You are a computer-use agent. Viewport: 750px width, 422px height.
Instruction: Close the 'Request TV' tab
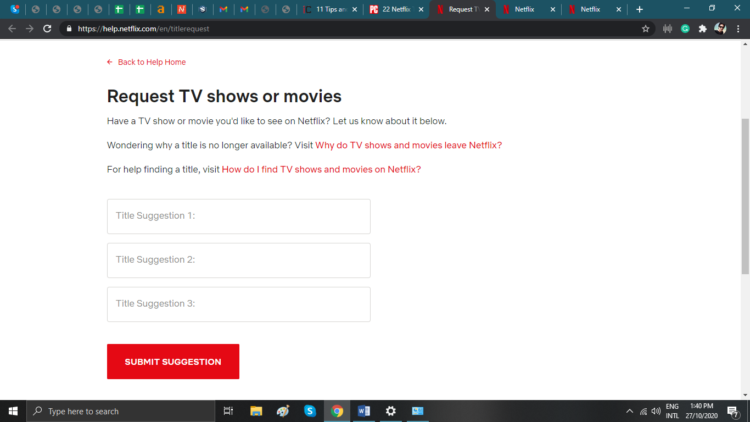point(487,9)
